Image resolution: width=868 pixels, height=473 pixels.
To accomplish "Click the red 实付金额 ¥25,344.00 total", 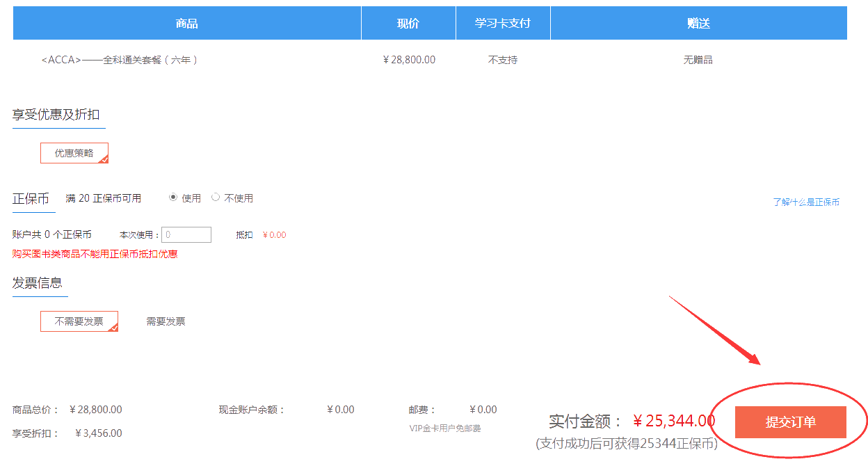I will tap(673, 421).
